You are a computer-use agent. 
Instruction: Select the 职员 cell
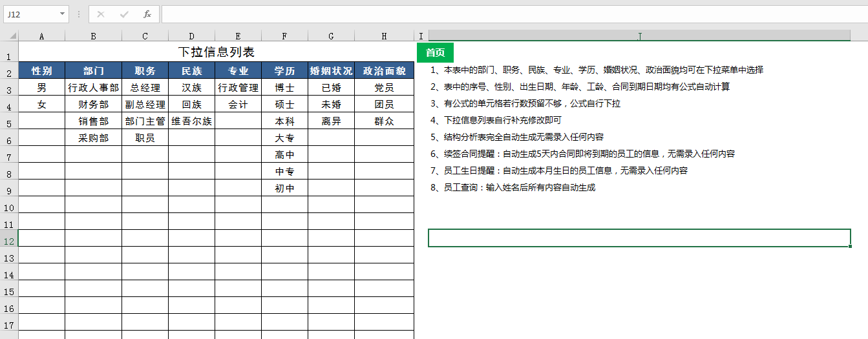pyautogui.click(x=145, y=138)
